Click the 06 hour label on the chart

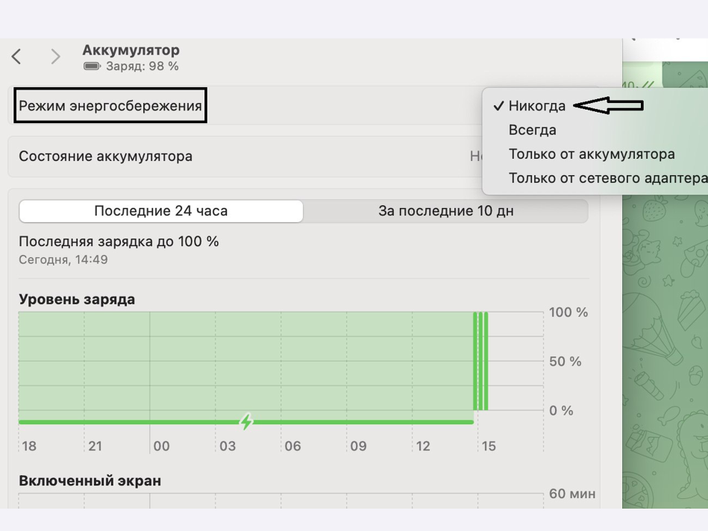[x=293, y=446]
